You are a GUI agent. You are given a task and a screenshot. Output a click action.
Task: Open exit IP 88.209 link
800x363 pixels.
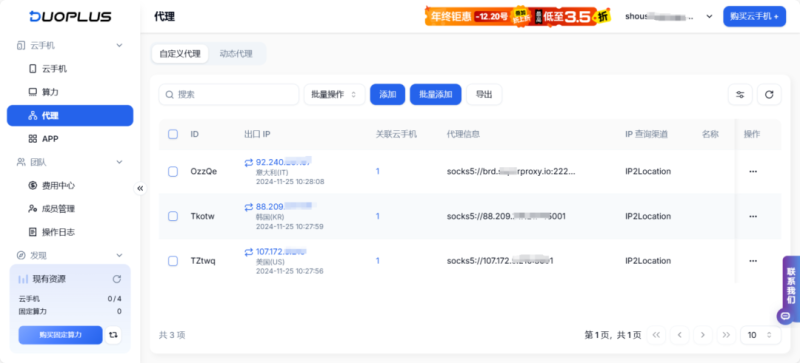pos(283,207)
